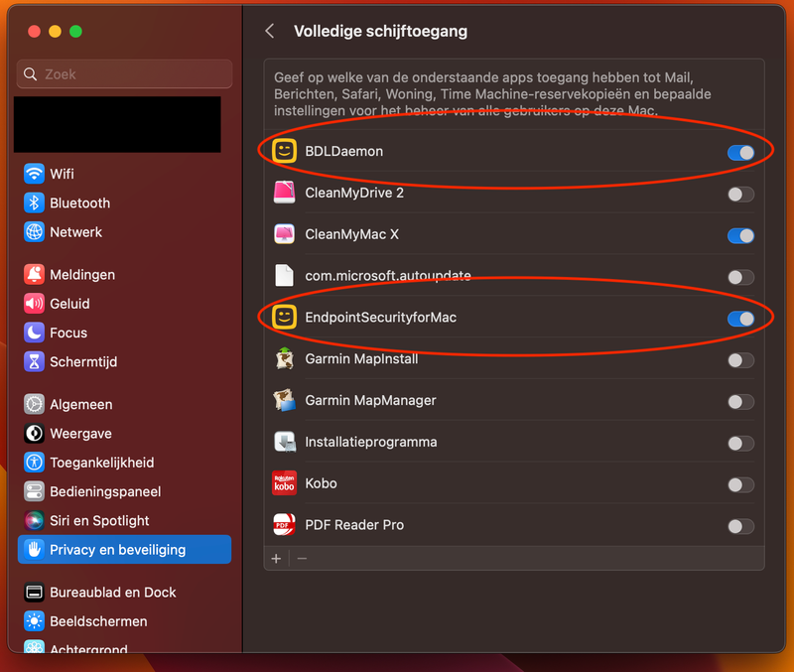Select Siri en Spotlight settings

click(x=99, y=520)
